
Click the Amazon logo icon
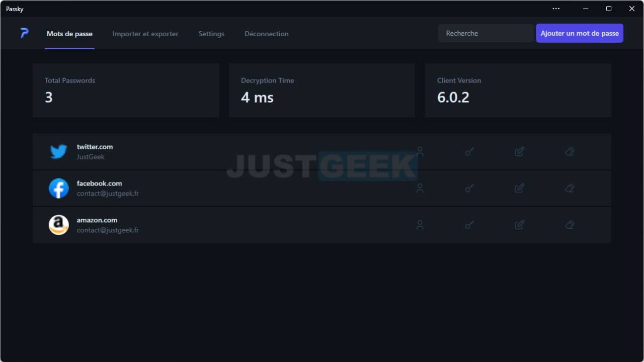59,225
